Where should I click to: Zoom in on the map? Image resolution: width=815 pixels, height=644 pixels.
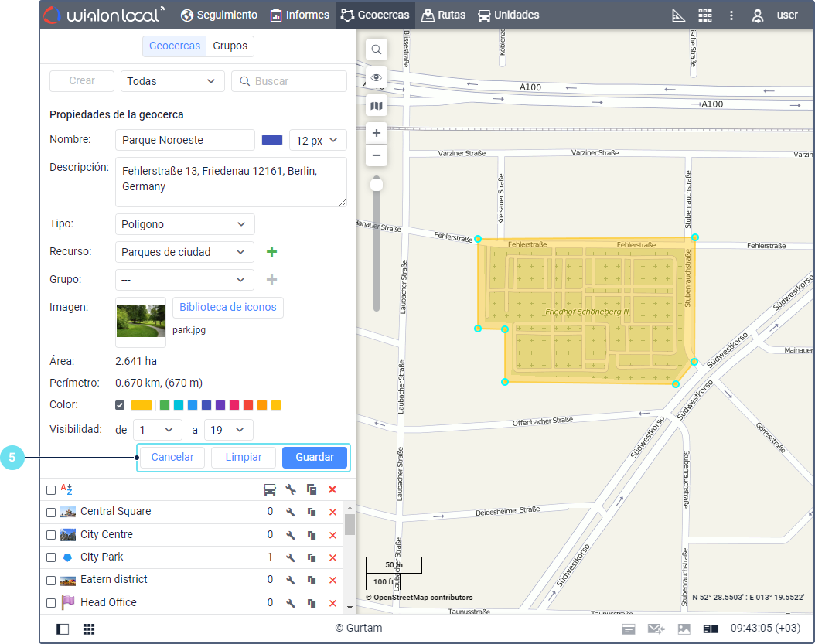[377, 133]
